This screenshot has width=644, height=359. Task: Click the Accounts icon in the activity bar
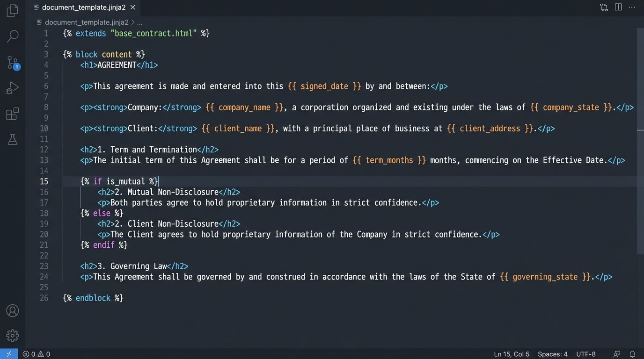click(x=12, y=310)
